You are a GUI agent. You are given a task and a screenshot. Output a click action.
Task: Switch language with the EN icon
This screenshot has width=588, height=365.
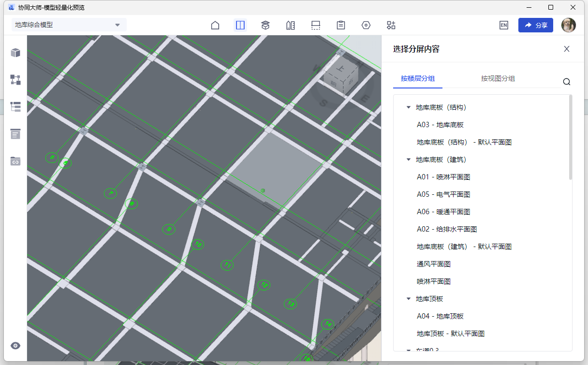tap(504, 25)
